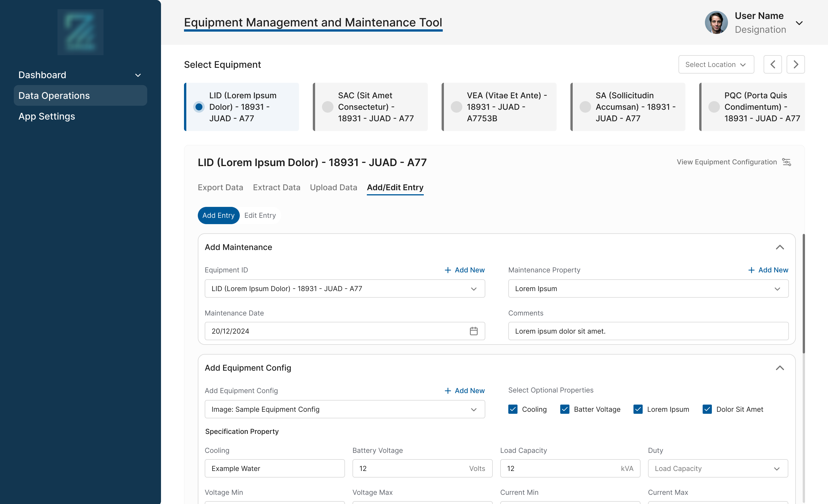Click the Edit Entry button
Screen dimensions: 828x504
[260, 216]
